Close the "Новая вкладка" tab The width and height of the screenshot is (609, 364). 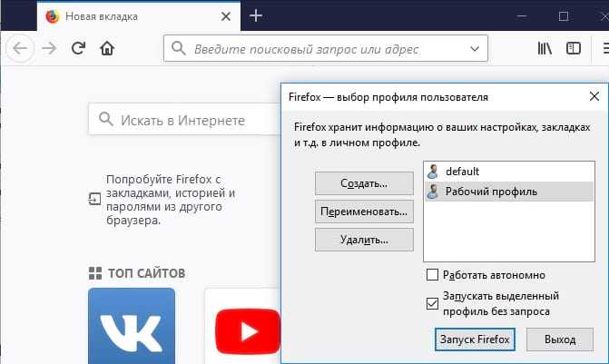point(226,16)
